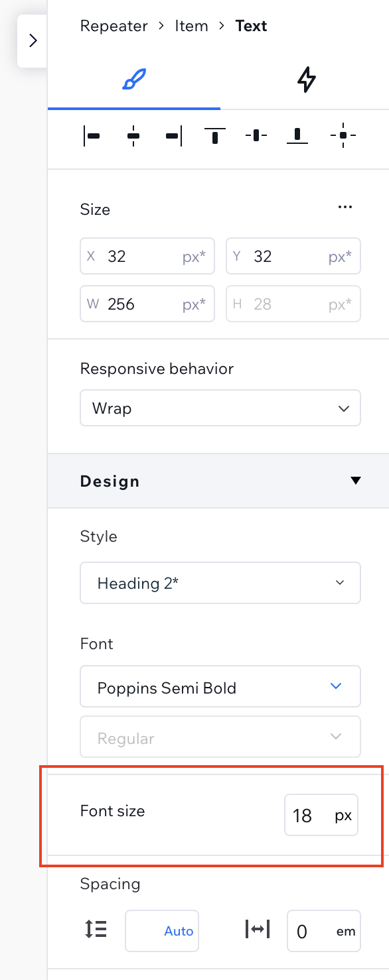The image size is (389, 980).
Task: Click the distribute center alignment icon
Action: coord(343,136)
